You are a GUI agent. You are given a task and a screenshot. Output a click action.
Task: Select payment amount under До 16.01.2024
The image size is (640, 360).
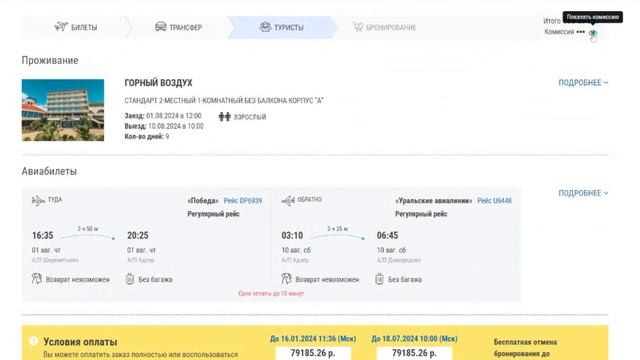[x=313, y=353]
